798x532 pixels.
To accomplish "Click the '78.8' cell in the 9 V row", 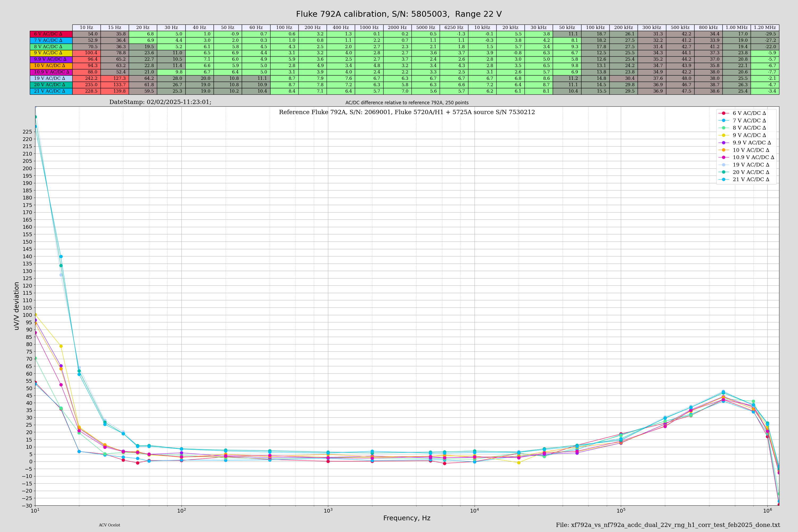I will 115,53.
